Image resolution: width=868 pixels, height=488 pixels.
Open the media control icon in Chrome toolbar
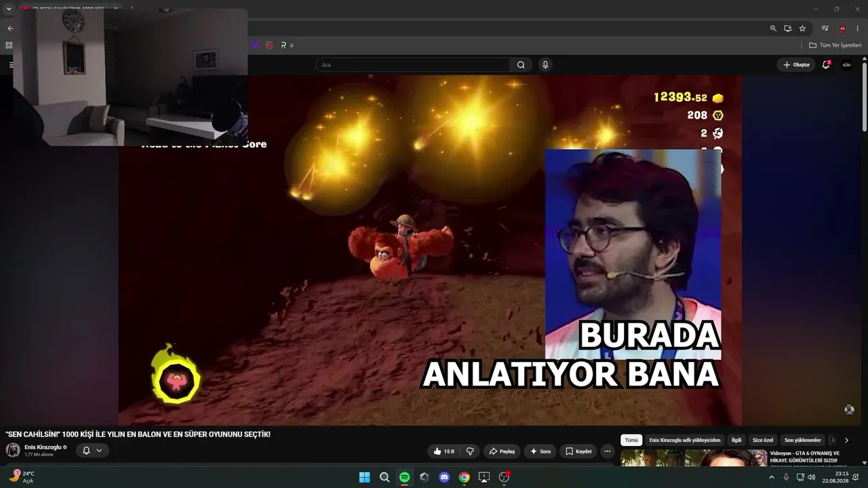(825, 28)
